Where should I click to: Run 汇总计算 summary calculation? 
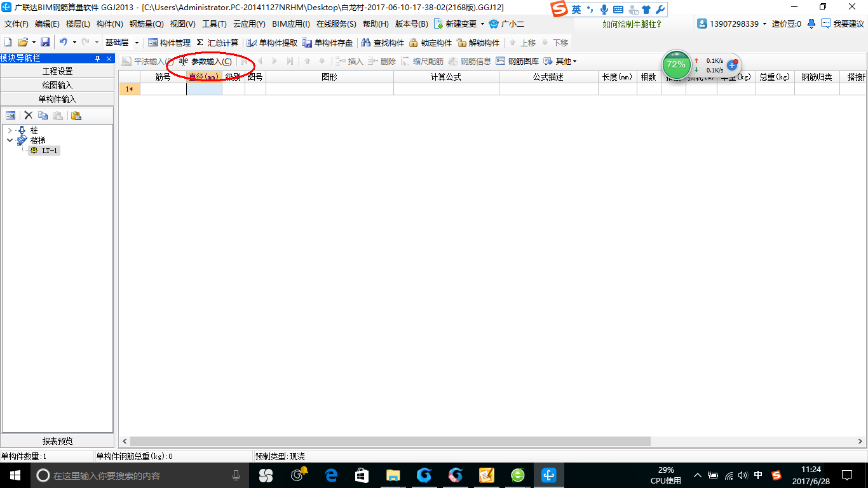(x=217, y=43)
